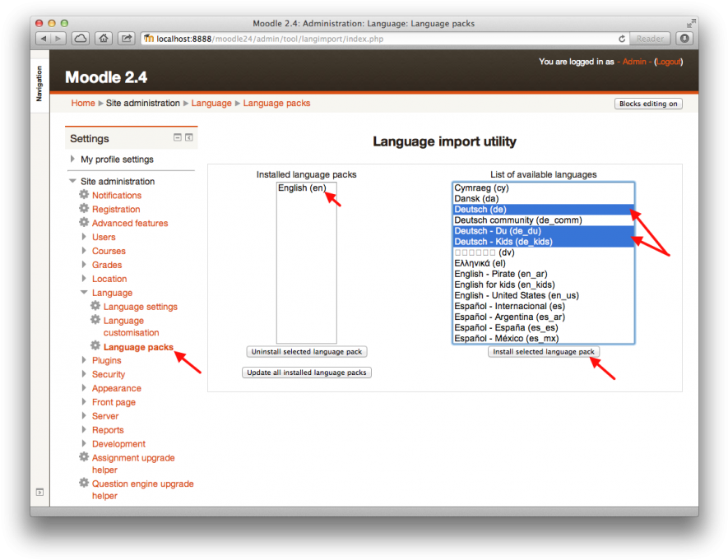Open Language settings via its gear icon
Screen dimensions: 728x560
pyautogui.click(x=95, y=306)
